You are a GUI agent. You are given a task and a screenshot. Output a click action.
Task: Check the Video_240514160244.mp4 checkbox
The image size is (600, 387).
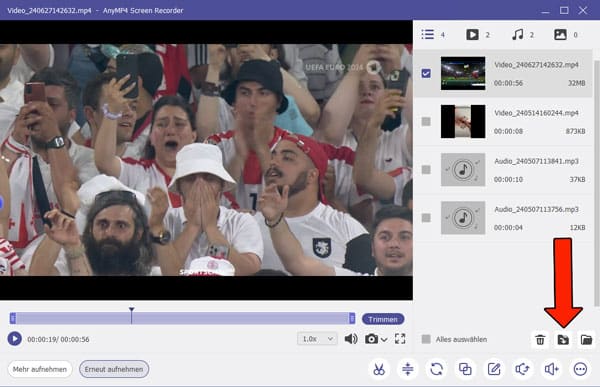426,121
